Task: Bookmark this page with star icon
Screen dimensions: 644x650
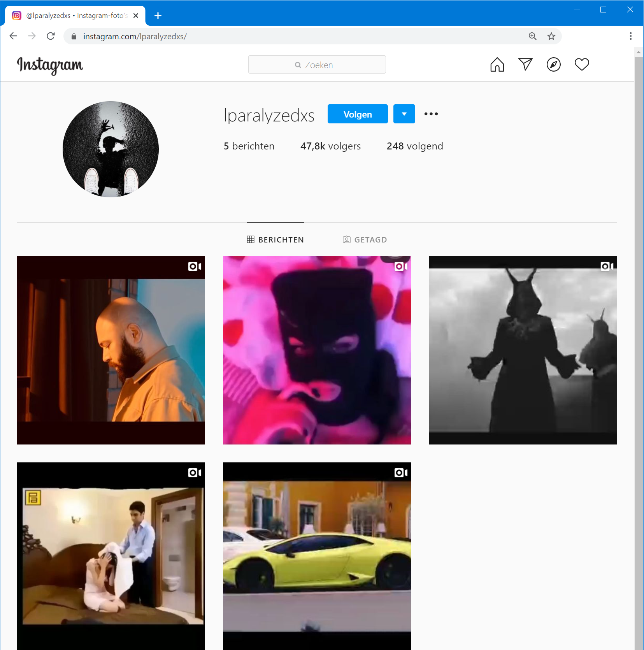Action: pyautogui.click(x=551, y=36)
